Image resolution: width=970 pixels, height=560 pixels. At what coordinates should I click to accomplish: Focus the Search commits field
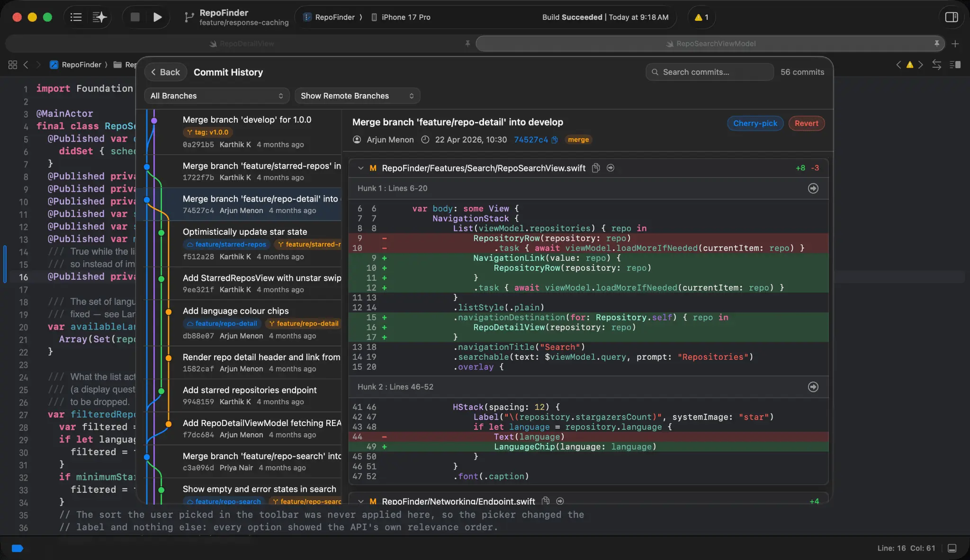[710, 72]
